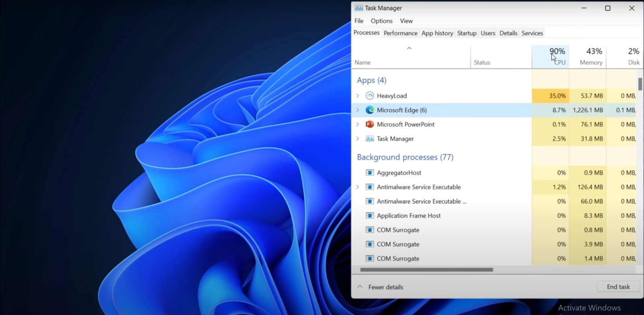This screenshot has height=315, width=644.
Task: Click icon of COM Surrogate using 0.8 MB
Action: click(369, 230)
